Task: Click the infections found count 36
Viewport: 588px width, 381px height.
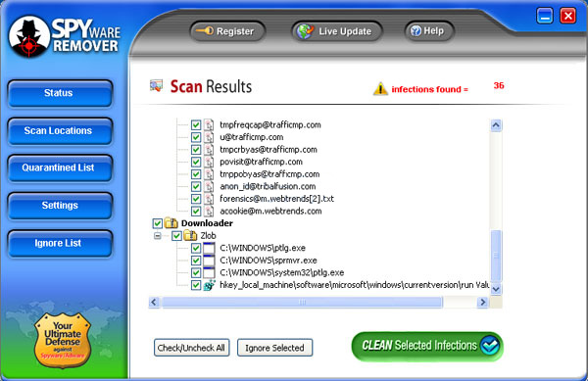Action: [499, 85]
